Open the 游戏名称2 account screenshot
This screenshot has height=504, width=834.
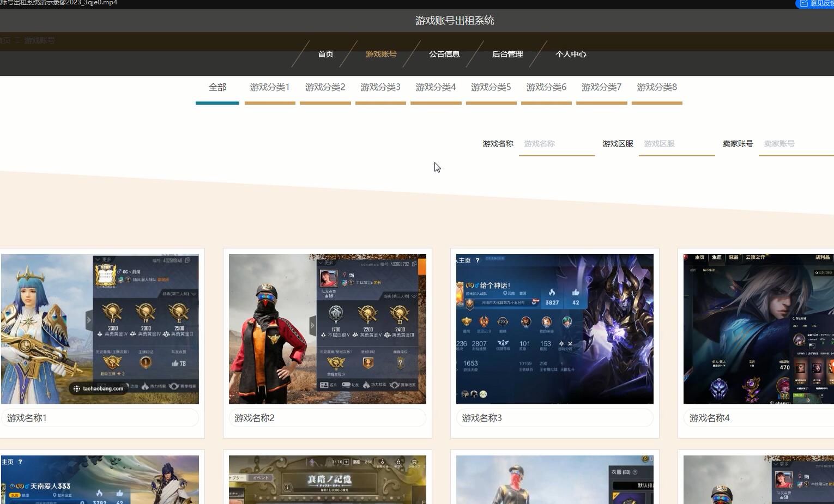click(x=328, y=329)
